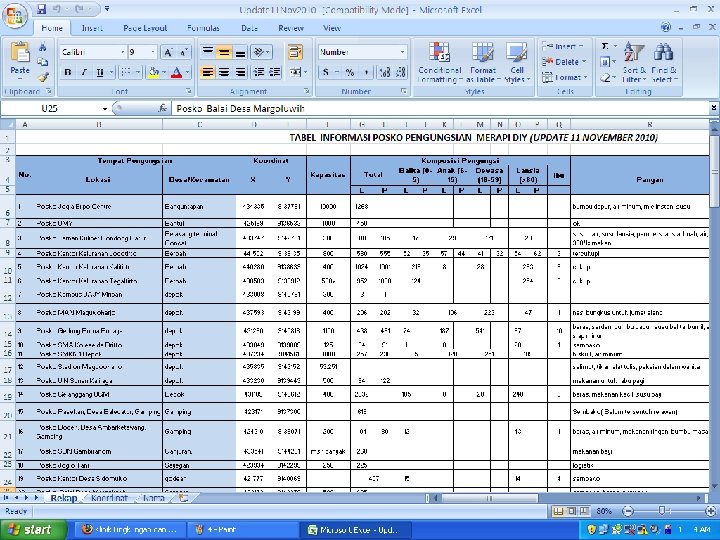This screenshot has height=540, width=720.
Task: Toggle Italic formatting
Action: [x=84, y=72]
